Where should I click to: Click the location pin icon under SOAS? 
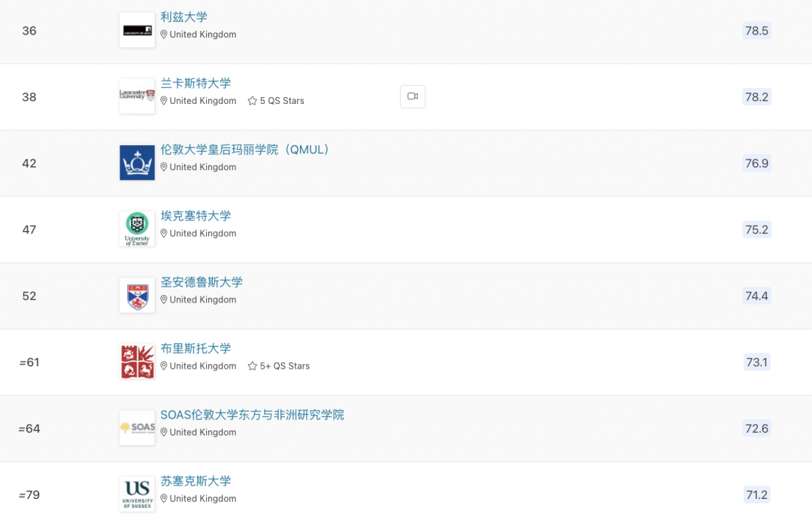tap(164, 433)
